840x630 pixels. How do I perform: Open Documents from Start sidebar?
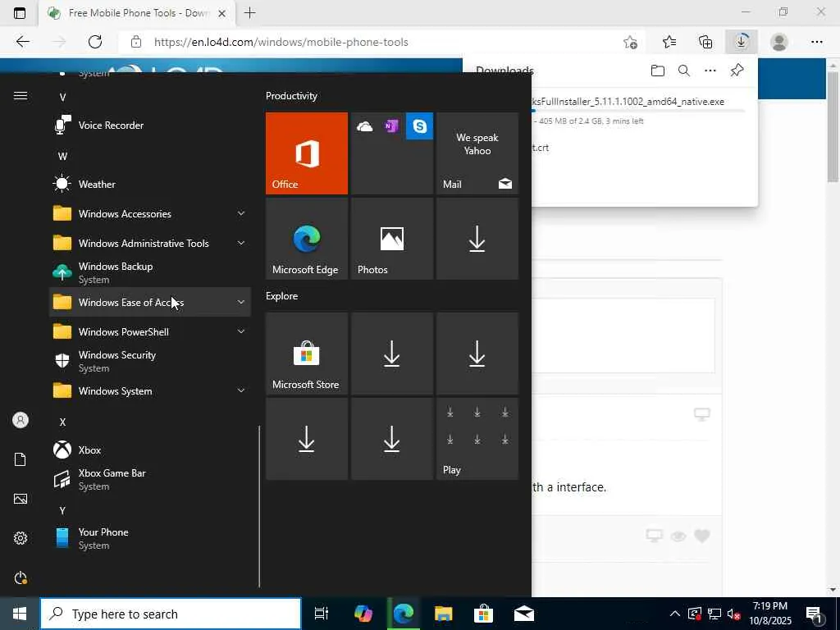tap(21, 459)
